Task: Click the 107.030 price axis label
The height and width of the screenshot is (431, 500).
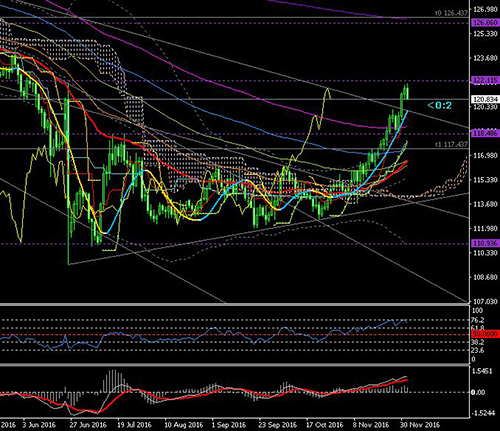Action: pyautogui.click(x=485, y=302)
